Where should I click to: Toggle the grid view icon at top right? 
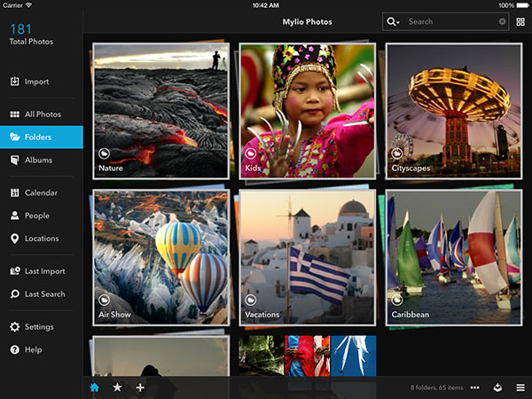[520, 21]
